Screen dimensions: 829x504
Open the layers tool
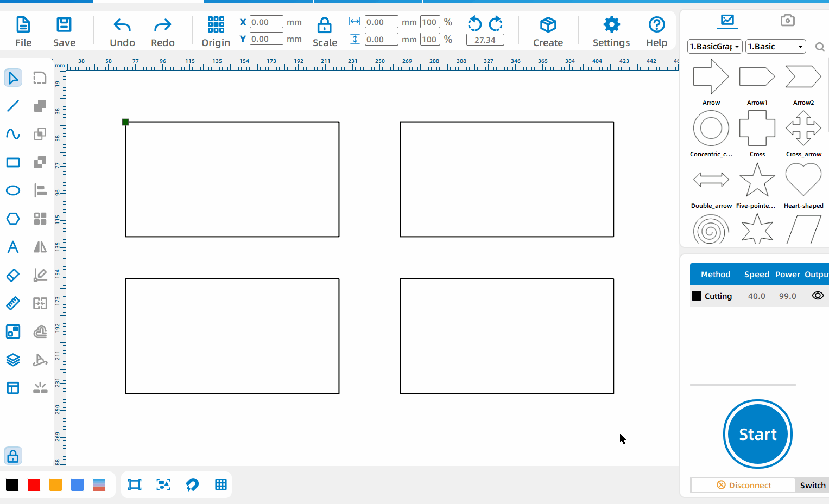[x=13, y=360]
